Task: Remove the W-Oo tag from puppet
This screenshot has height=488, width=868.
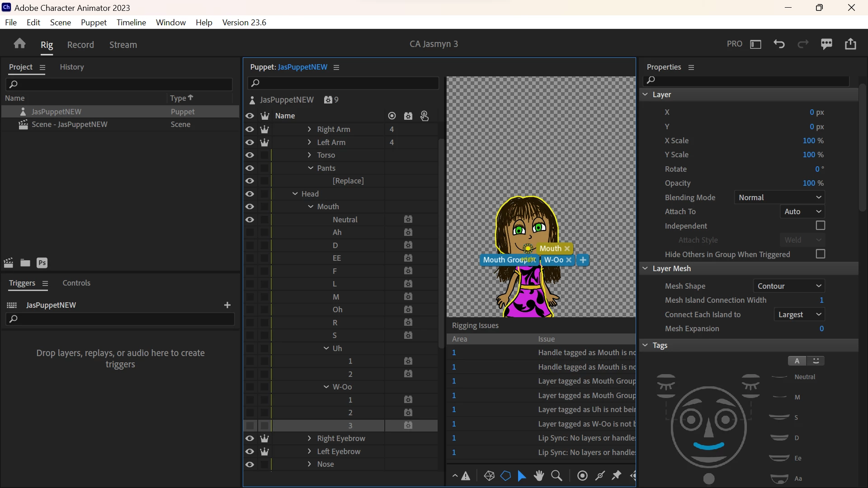Action: [x=569, y=260]
